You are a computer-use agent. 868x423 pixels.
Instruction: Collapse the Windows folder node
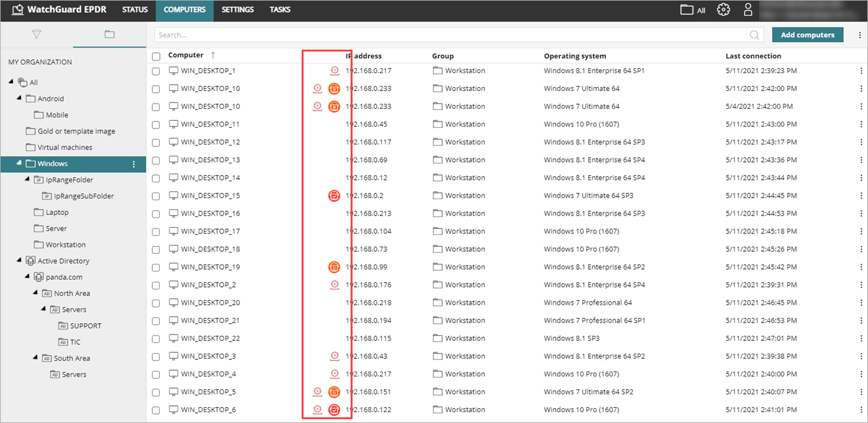19,163
